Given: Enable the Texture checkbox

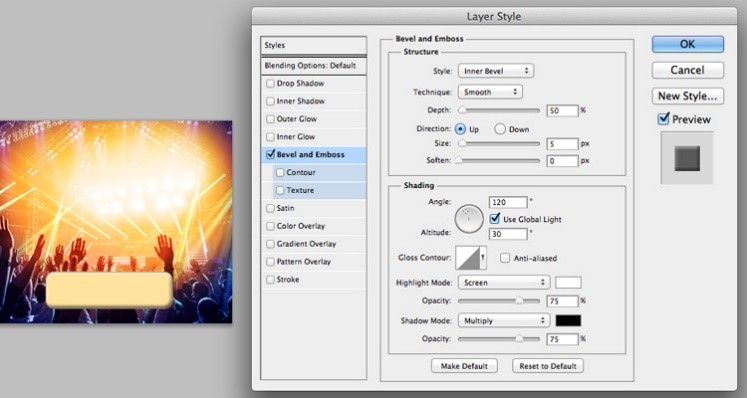Looking at the screenshot, I should [280, 190].
